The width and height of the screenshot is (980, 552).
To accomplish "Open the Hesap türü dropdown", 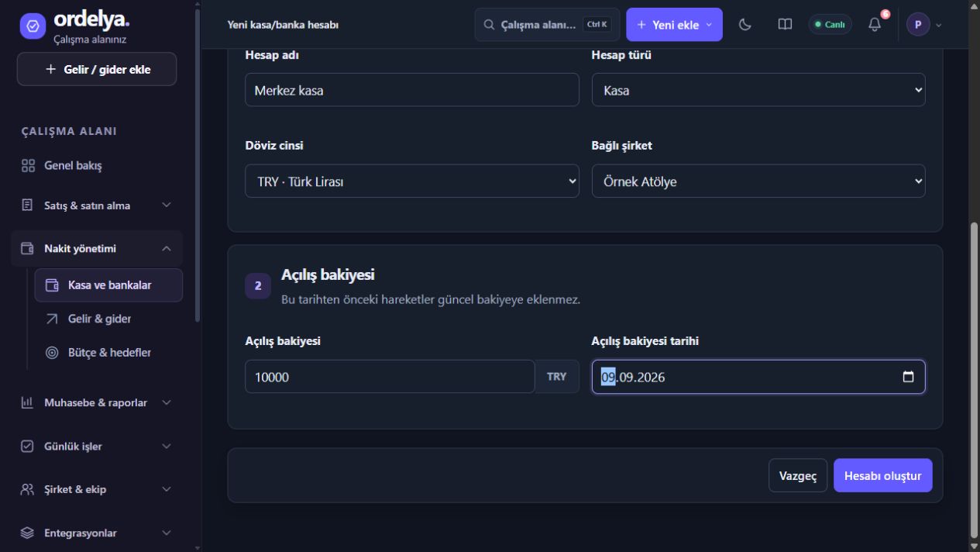I will pyautogui.click(x=758, y=90).
